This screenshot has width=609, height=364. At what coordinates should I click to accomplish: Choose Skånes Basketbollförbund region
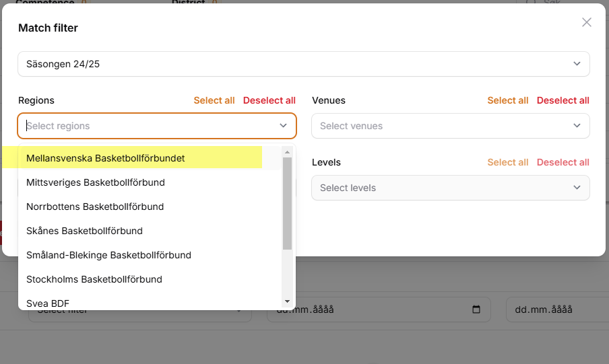coord(150,231)
